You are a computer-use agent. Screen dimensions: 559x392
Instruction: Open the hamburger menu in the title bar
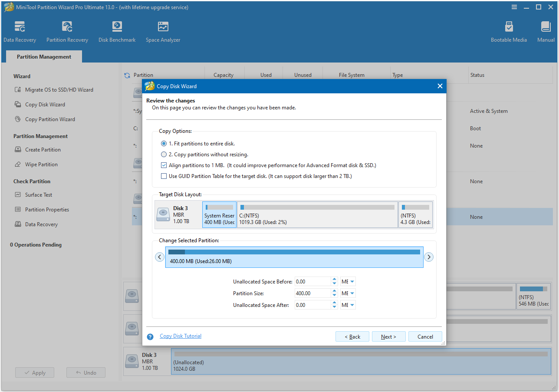click(x=514, y=7)
